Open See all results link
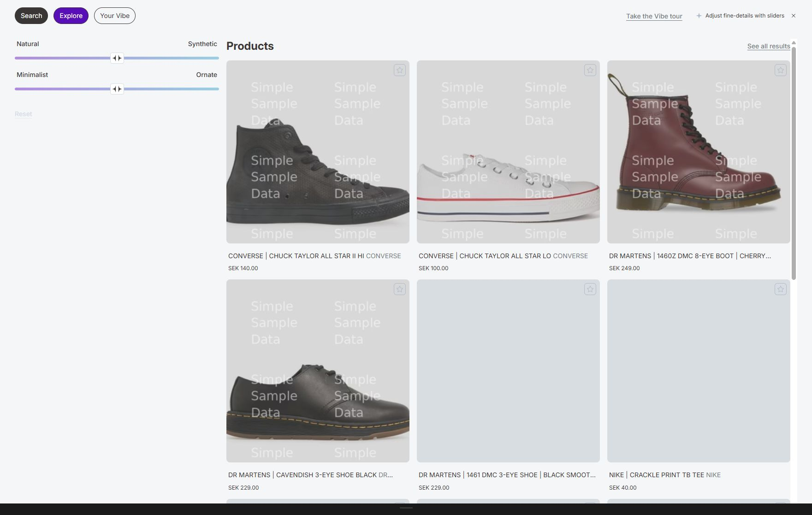 click(769, 46)
